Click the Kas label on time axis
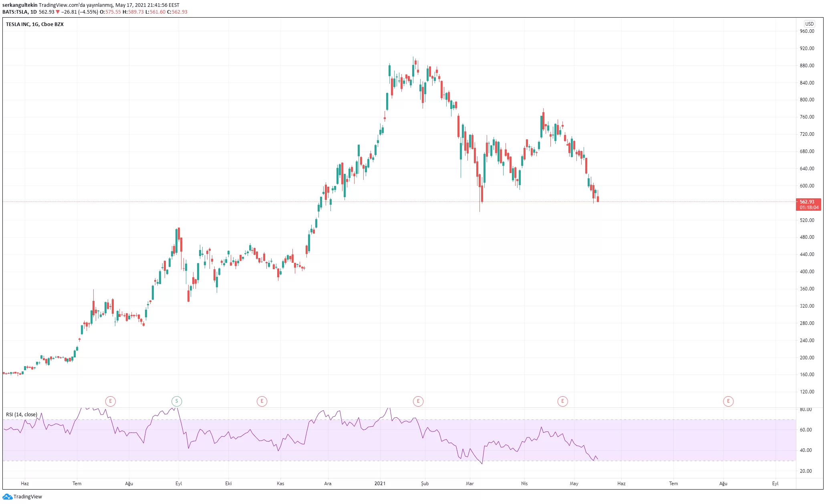826x504 pixels. [x=280, y=484]
